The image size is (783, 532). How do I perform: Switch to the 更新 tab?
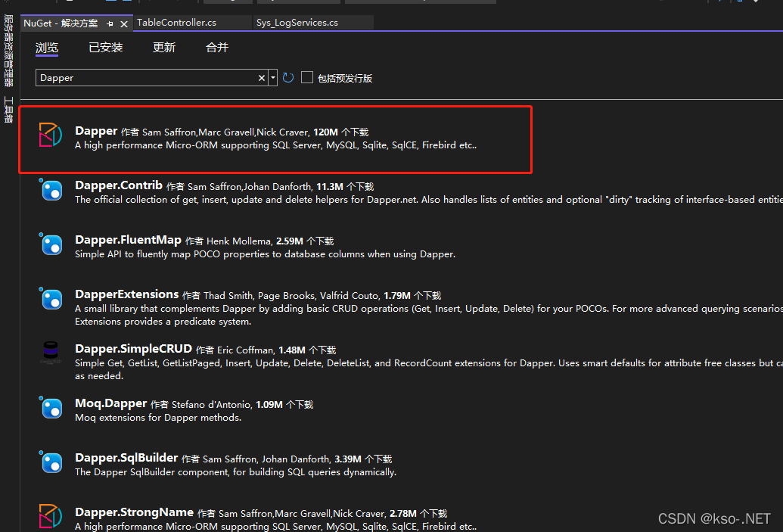click(164, 48)
